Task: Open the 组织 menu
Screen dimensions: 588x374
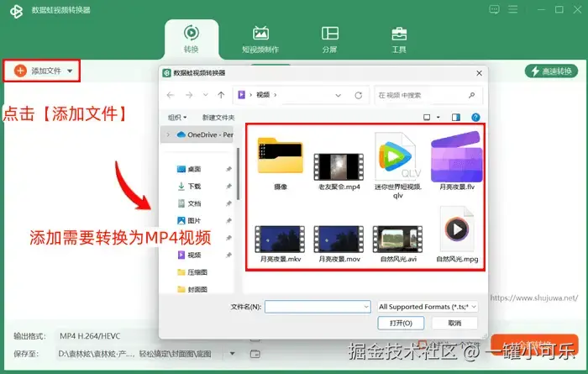Action: (x=177, y=118)
